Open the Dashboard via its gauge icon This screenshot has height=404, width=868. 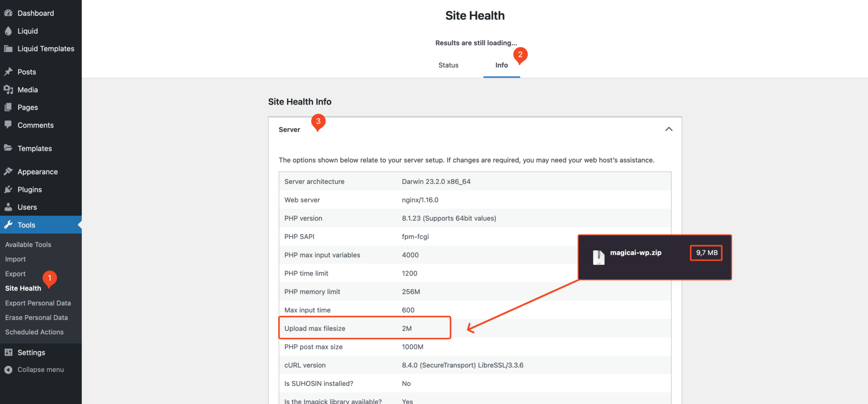pyautogui.click(x=8, y=13)
